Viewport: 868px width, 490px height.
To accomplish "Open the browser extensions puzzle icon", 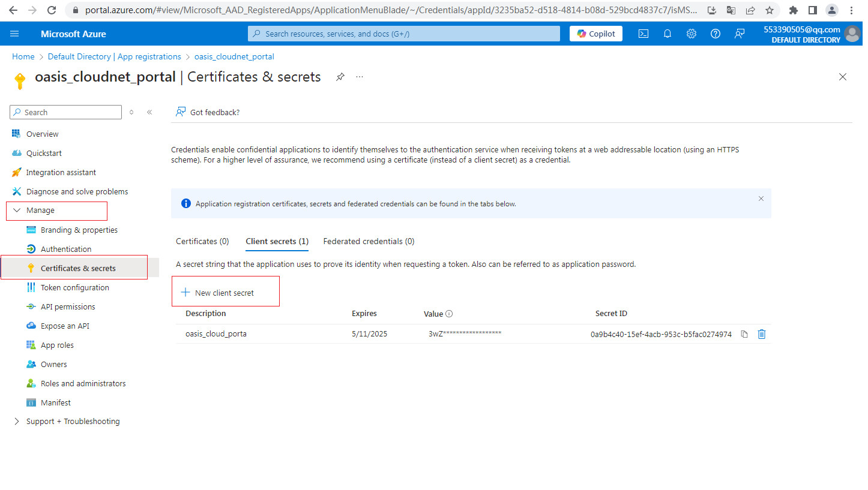I will (794, 10).
